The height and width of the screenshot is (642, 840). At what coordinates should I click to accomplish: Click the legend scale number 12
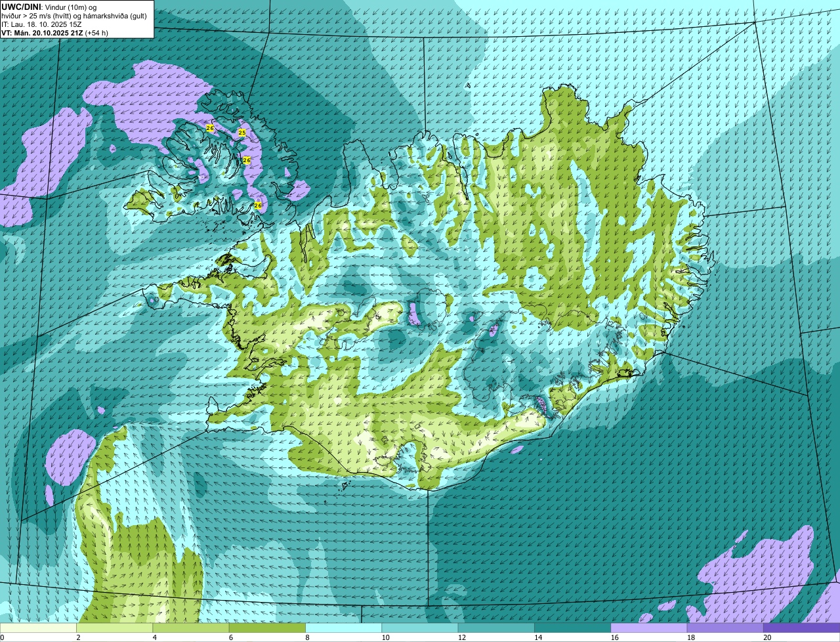pos(462,637)
